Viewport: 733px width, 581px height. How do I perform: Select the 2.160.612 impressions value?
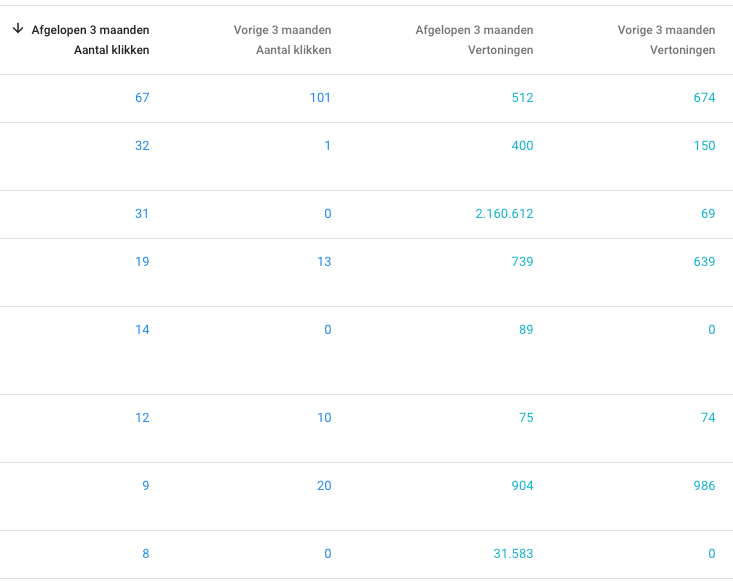pyautogui.click(x=504, y=214)
